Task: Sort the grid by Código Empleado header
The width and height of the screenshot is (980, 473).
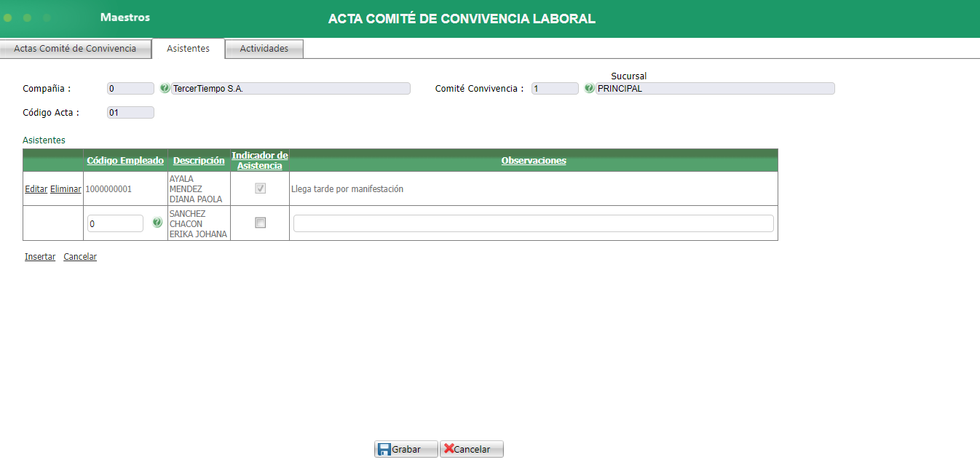Action: click(125, 160)
